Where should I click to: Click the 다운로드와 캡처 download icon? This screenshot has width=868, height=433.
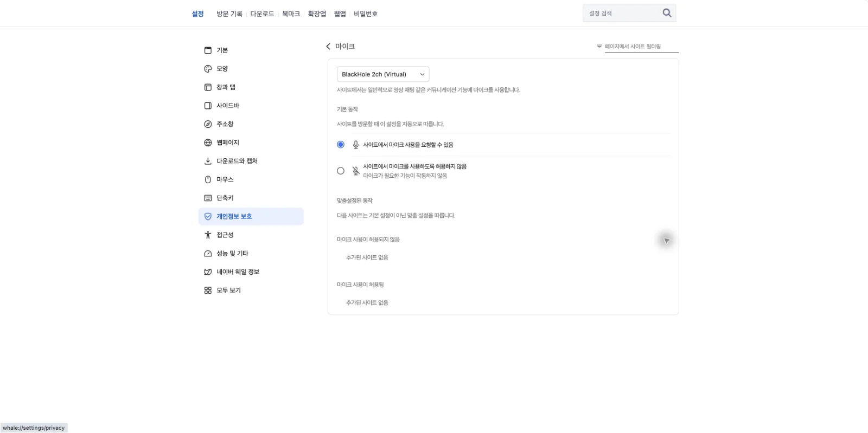pos(208,161)
